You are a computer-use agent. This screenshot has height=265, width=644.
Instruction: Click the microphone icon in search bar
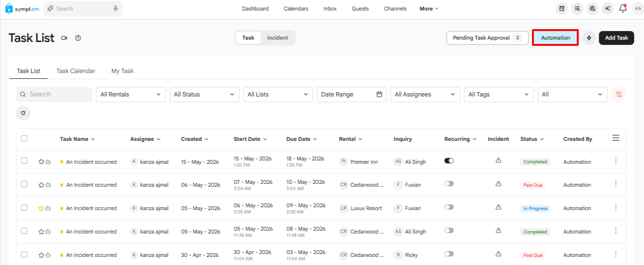(x=116, y=9)
